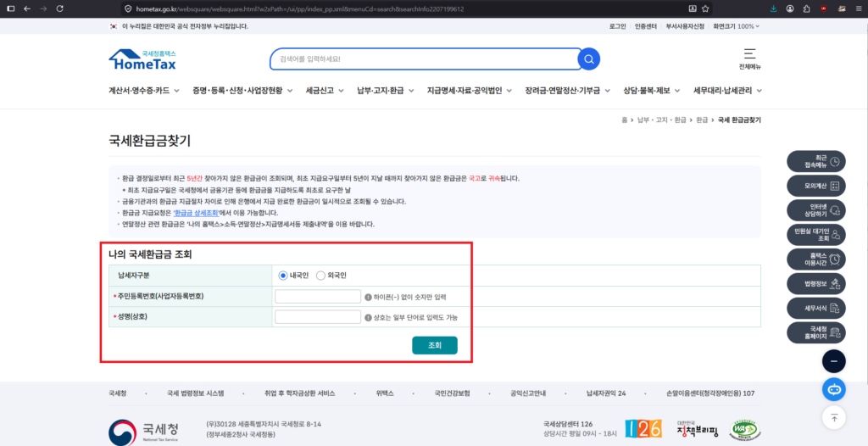This screenshot has height=446, width=868.
Task: Expand the 증명·등록·신청·사업장현황 menu
Action: 242,91
